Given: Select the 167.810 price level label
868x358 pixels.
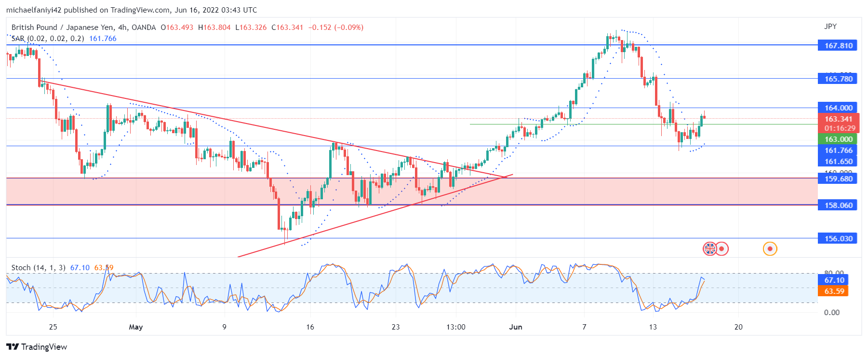Looking at the screenshot, I should tap(838, 45).
